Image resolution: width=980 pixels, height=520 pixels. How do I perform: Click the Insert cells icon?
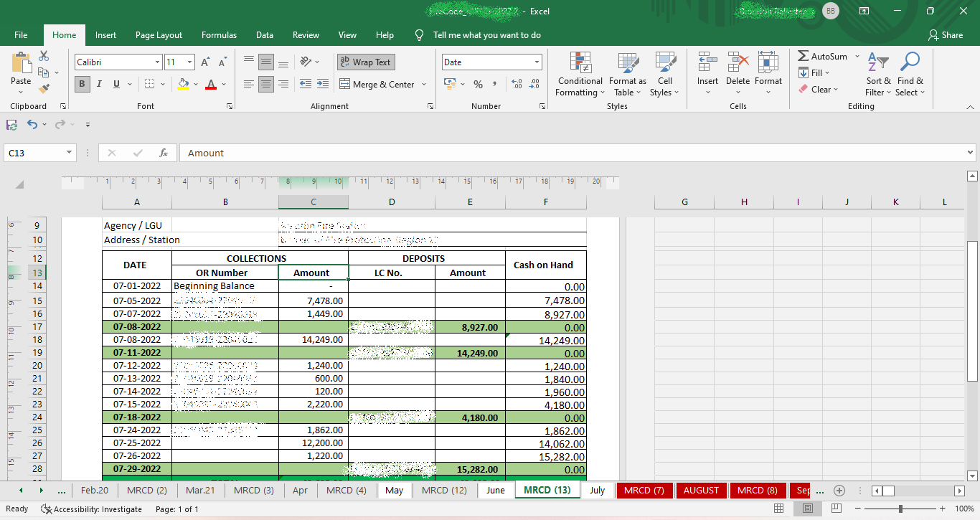(707, 62)
